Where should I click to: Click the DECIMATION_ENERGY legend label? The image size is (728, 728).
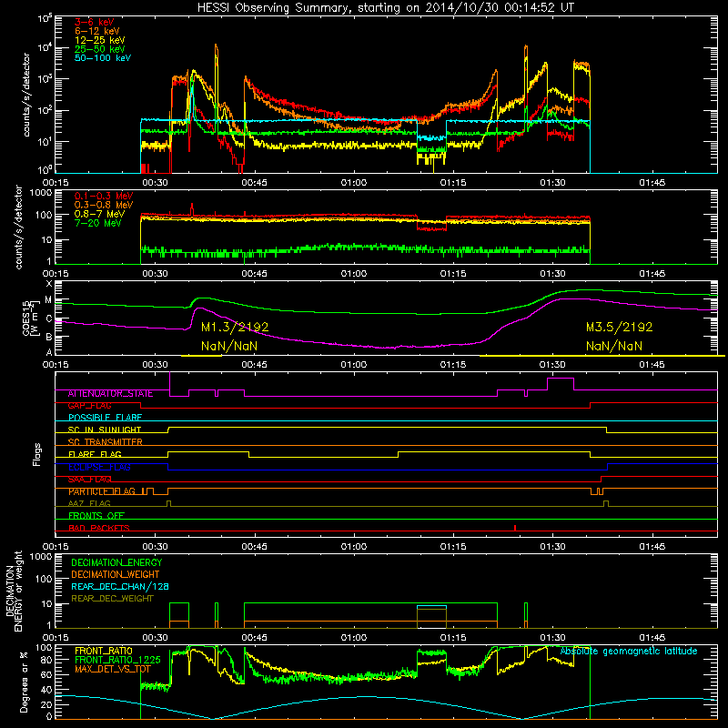116,562
